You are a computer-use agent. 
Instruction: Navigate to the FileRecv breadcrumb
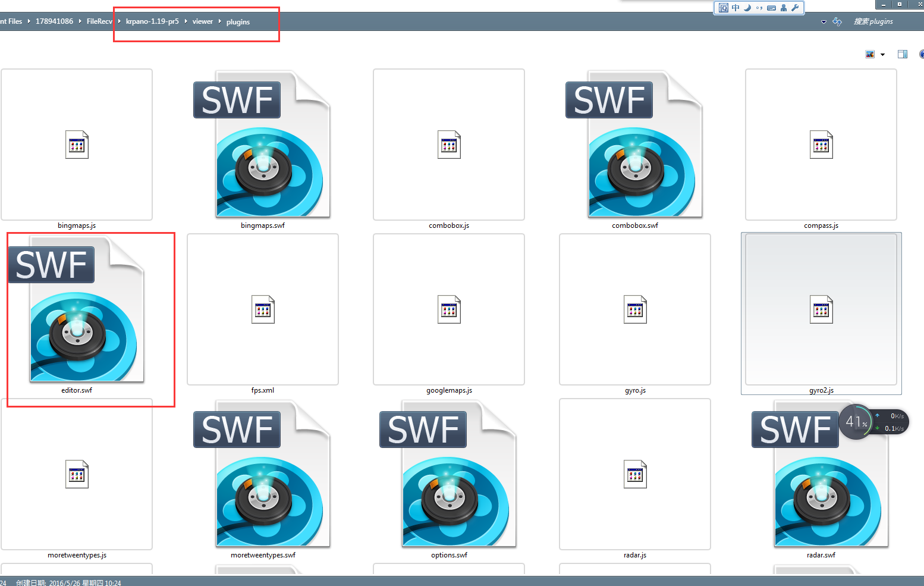[x=99, y=21]
